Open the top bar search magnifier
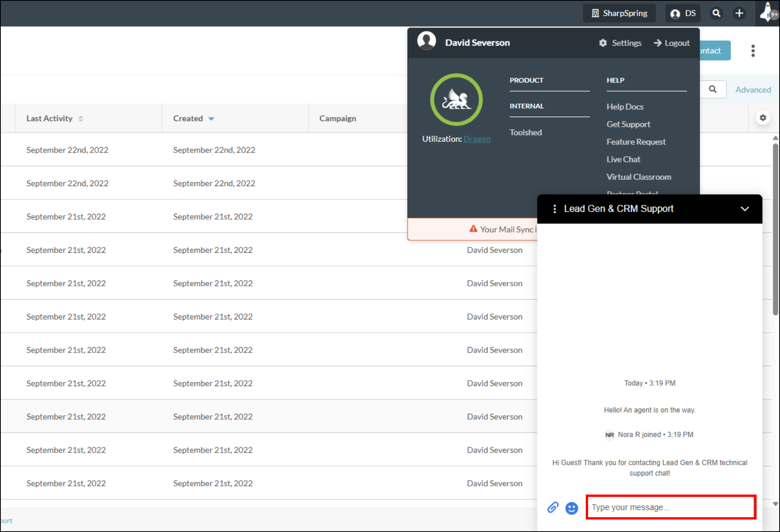This screenshot has height=532, width=780. point(716,13)
